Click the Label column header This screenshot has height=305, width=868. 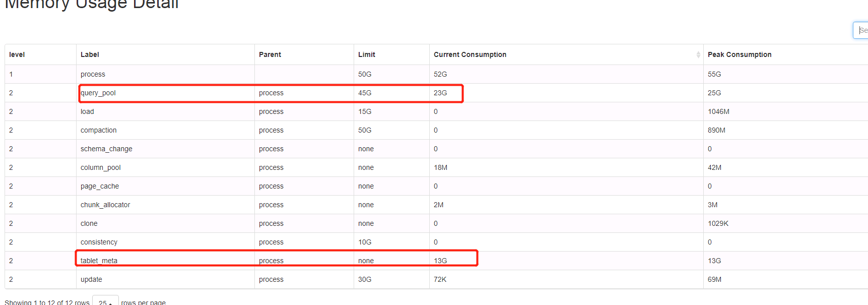(90, 54)
